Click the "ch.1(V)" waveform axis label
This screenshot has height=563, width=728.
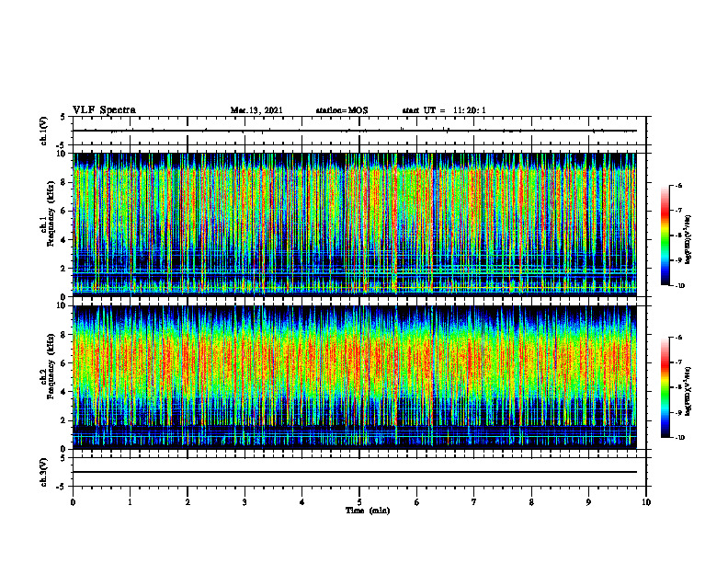pos(43,131)
